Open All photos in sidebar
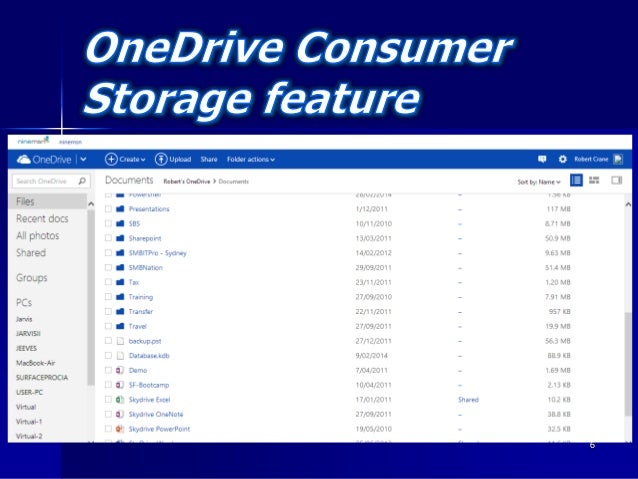The width and height of the screenshot is (638, 479). point(38,236)
